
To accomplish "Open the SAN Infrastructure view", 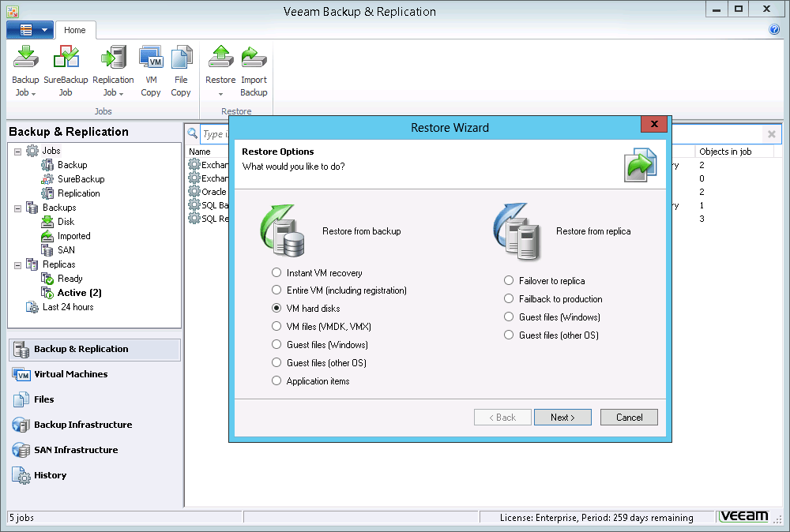I will (x=95, y=450).
